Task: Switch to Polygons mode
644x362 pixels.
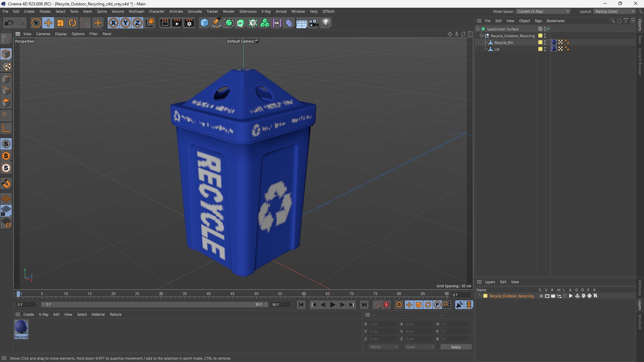Action: coord(6,103)
